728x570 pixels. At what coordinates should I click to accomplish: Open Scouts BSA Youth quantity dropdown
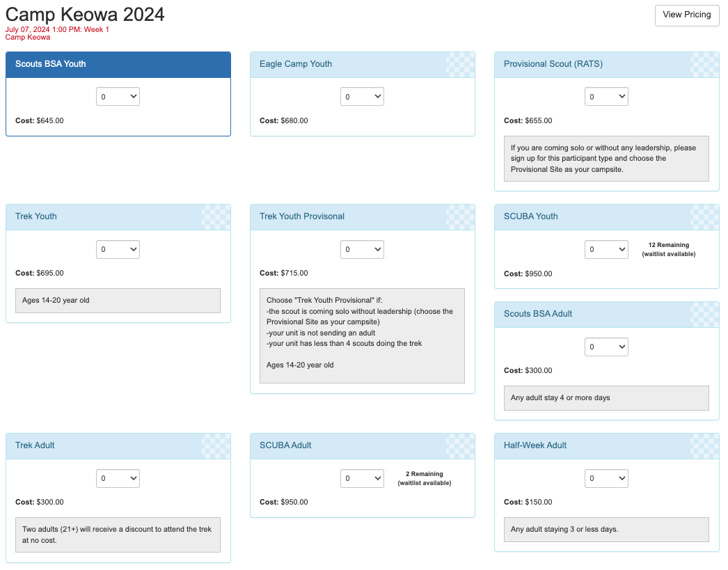[118, 97]
